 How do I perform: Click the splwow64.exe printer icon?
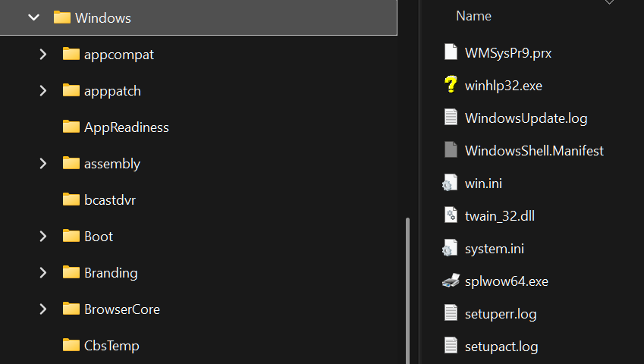(451, 281)
